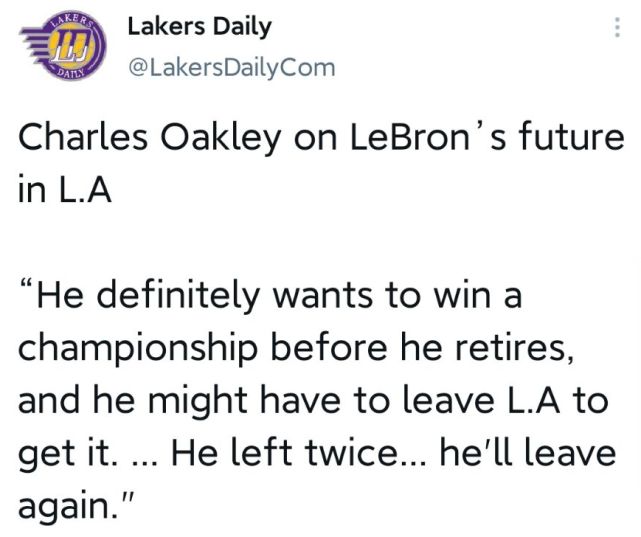Click the word 'wants' in the quote
The image size is (641, 537).
(x=323, y=297)
